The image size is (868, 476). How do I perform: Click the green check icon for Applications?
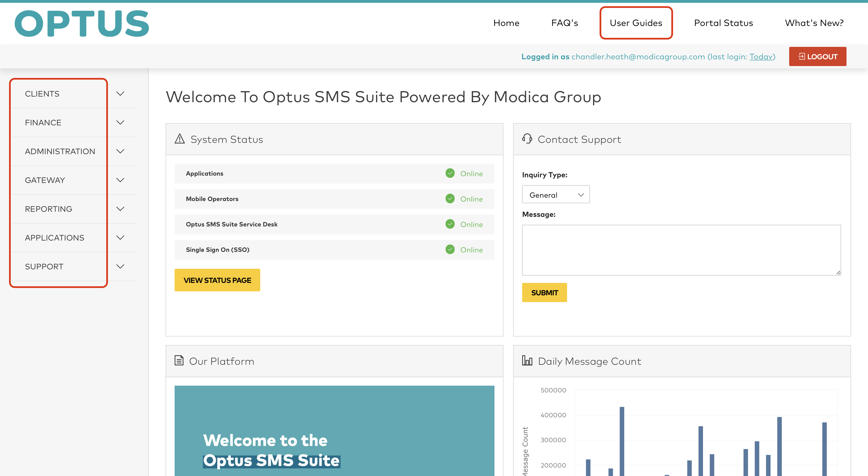pyautogui.click(x=450, y=173)
